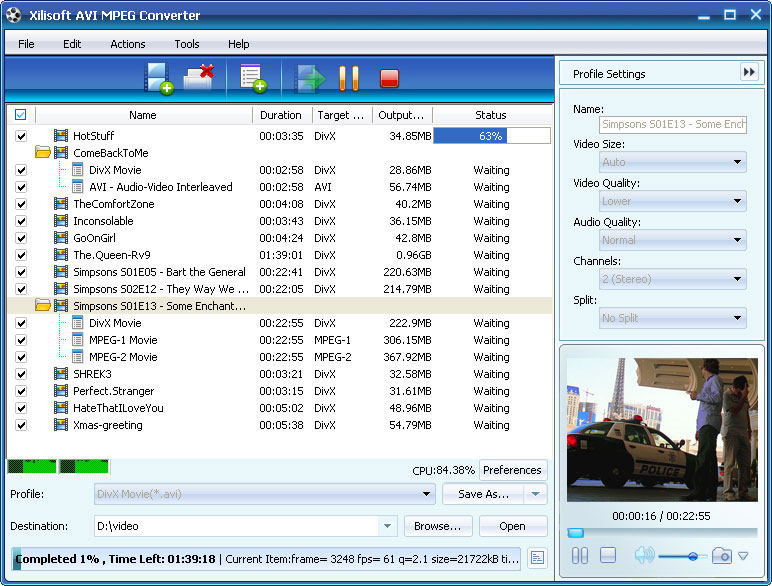Open the Edit menu
Screen dimensions: 772x586
[x=72, y=44]
